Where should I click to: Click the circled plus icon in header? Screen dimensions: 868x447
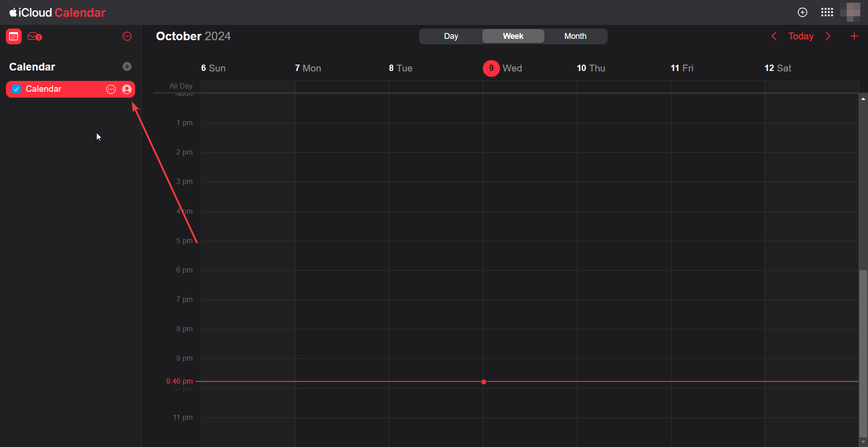click(x=802, y=12)
